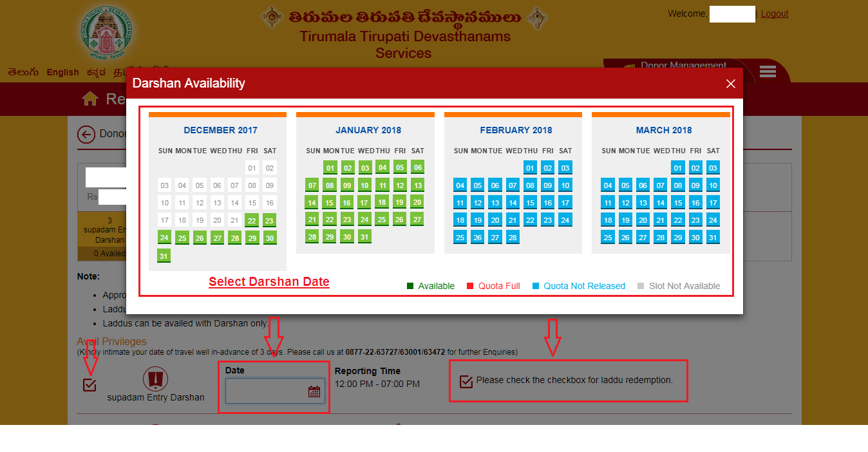The height and width of the screenshot is (452, 868).
Task: Select January 31, 2018
Action: point(365,237)
